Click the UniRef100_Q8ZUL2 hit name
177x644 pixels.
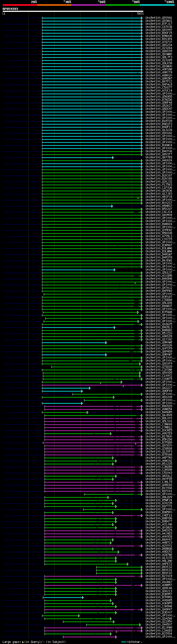159,476
